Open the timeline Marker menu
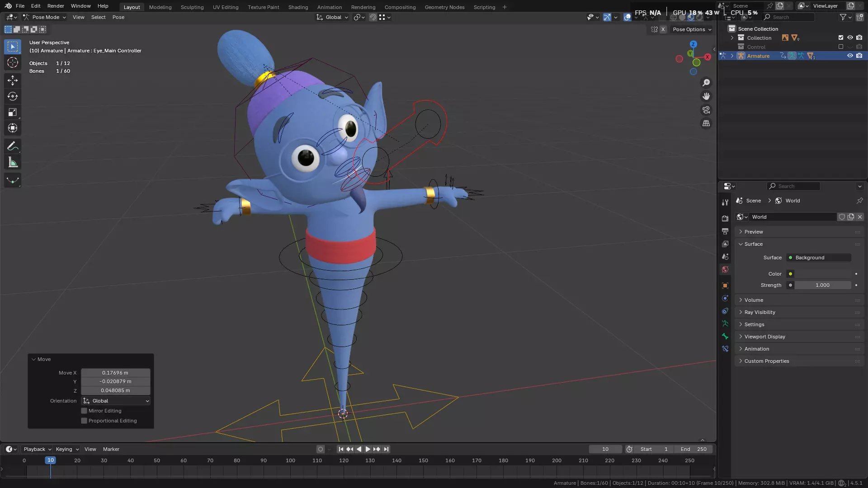Screen dimensions: 868x488 [111, 449]
